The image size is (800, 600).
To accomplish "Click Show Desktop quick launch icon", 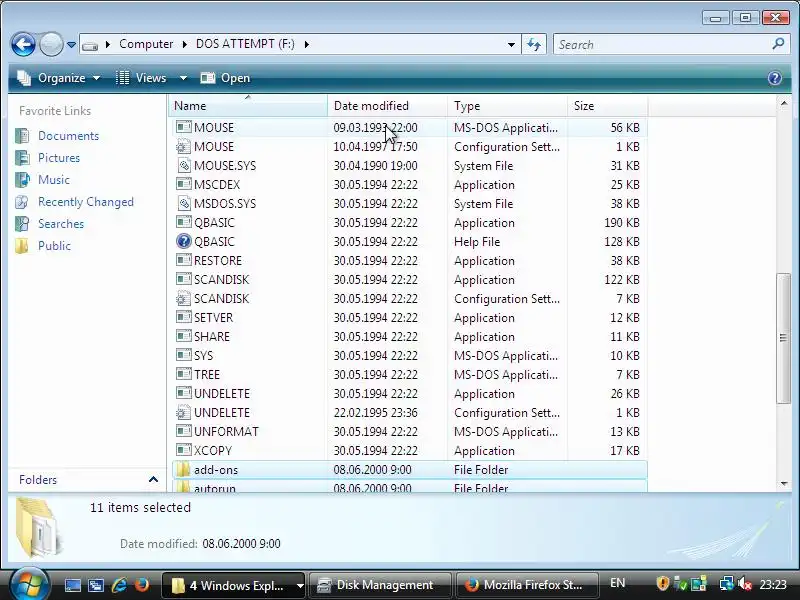I will 72,585.
